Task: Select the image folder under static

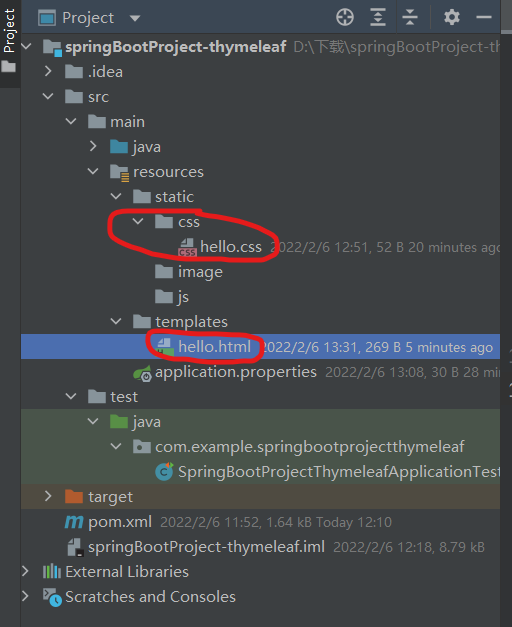Action: point(200,272)
